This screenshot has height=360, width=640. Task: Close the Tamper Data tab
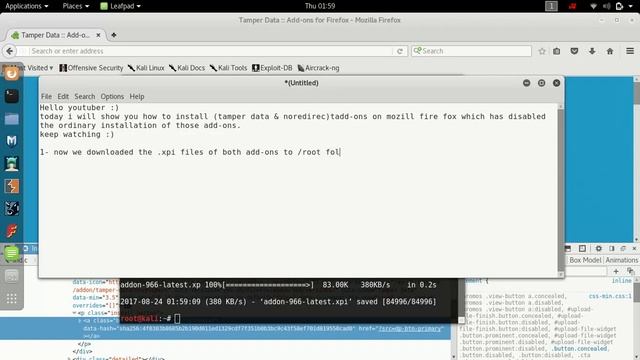(x=98, y=35)
